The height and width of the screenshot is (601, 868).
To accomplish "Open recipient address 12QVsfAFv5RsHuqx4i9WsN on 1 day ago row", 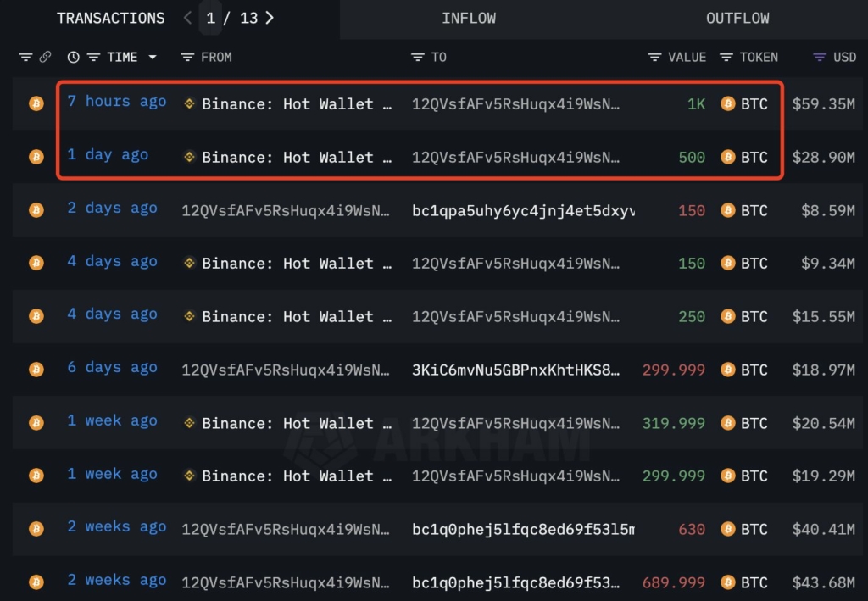I will click(516, 157).
